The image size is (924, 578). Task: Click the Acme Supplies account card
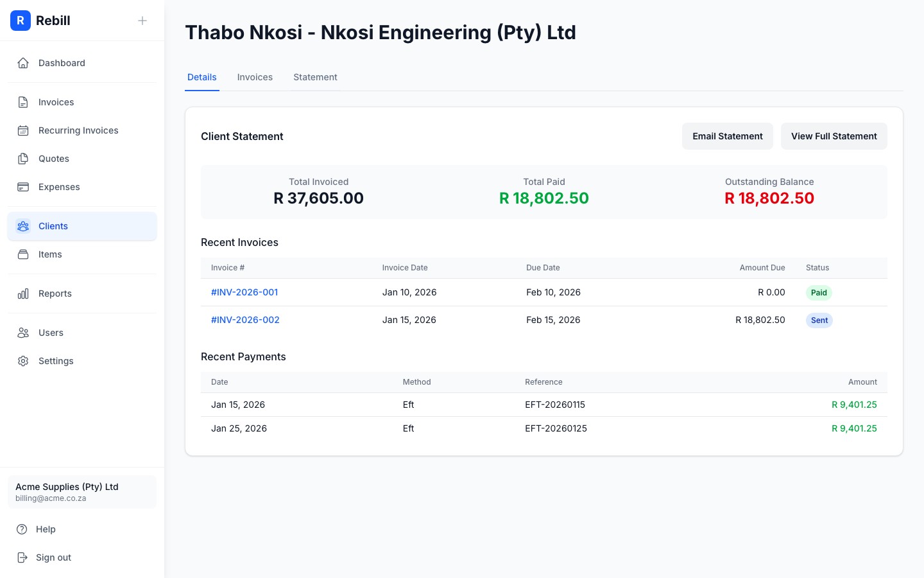(82, 492)
